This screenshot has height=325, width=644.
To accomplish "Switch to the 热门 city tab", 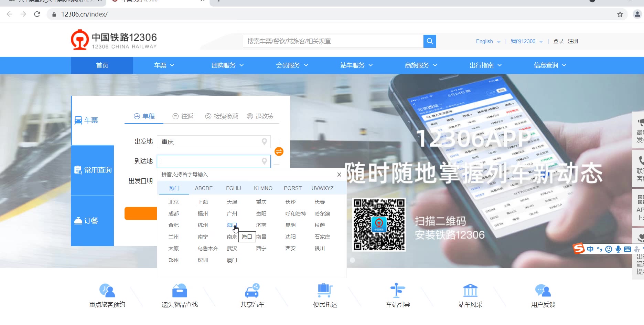I will pyautogui.click(x=174, y=188).
